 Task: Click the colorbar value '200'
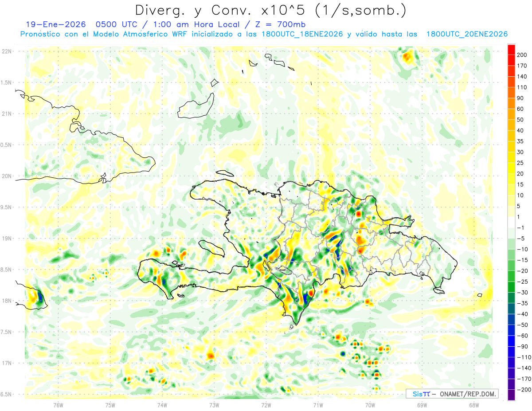coord(522,55)
